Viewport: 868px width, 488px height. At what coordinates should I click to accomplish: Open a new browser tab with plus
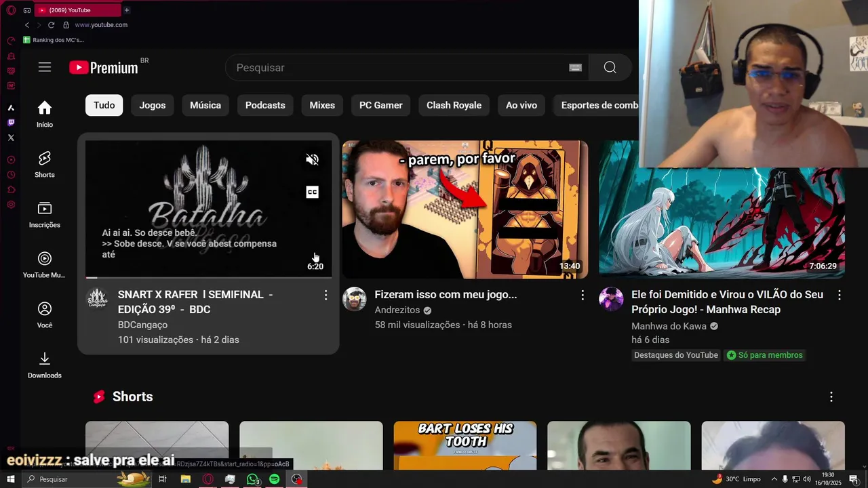[x=127, y=10]
